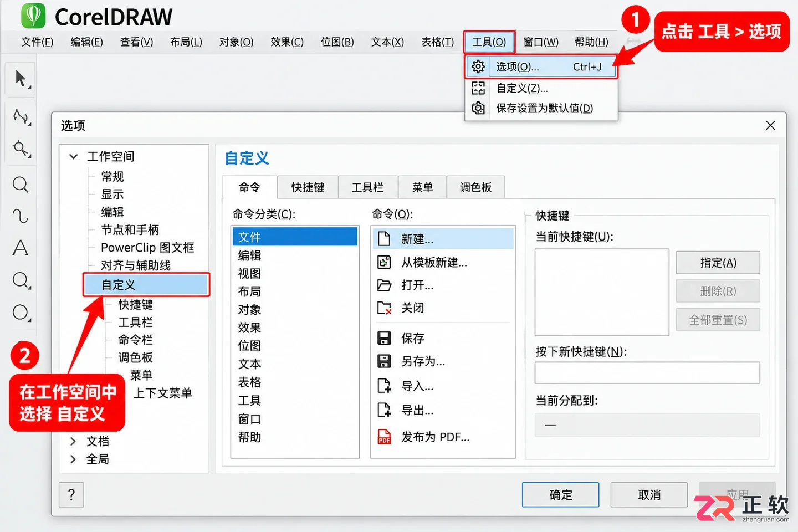Click the icon beside 关闭 command

coord(384,308)
